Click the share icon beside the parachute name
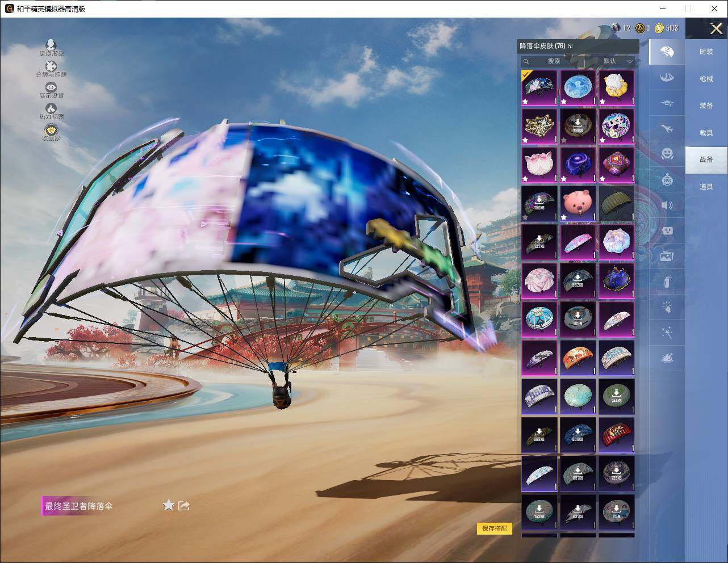Image resolution: width=728 pixels, height=563 pixels. pyautogui.click(x=183, y=505)
